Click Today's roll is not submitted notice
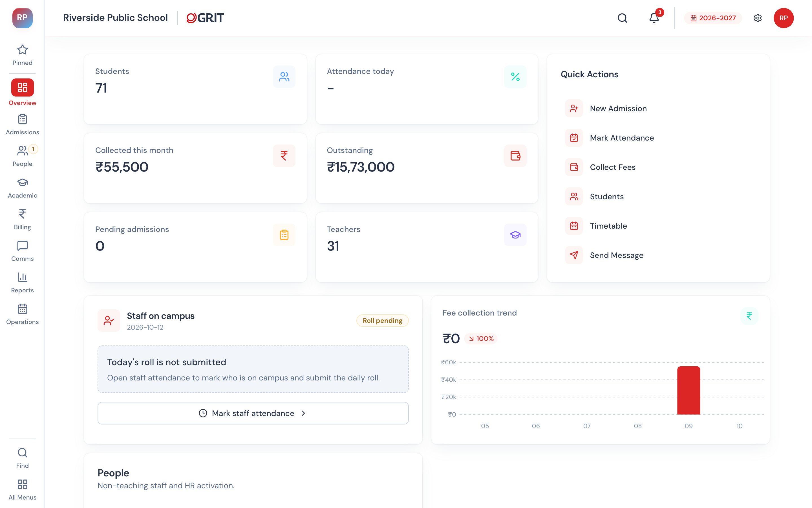This screenshot has height=508, width=812. [253, 369]
